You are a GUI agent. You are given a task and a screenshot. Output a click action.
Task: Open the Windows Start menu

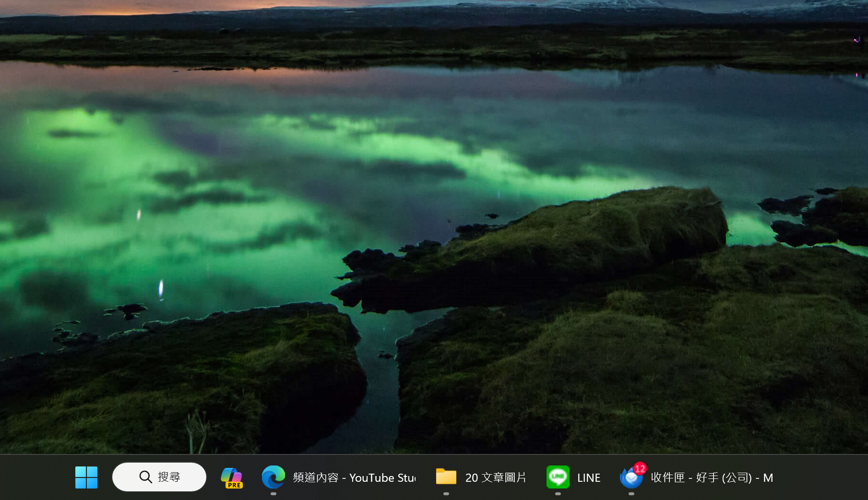(86, 477)
